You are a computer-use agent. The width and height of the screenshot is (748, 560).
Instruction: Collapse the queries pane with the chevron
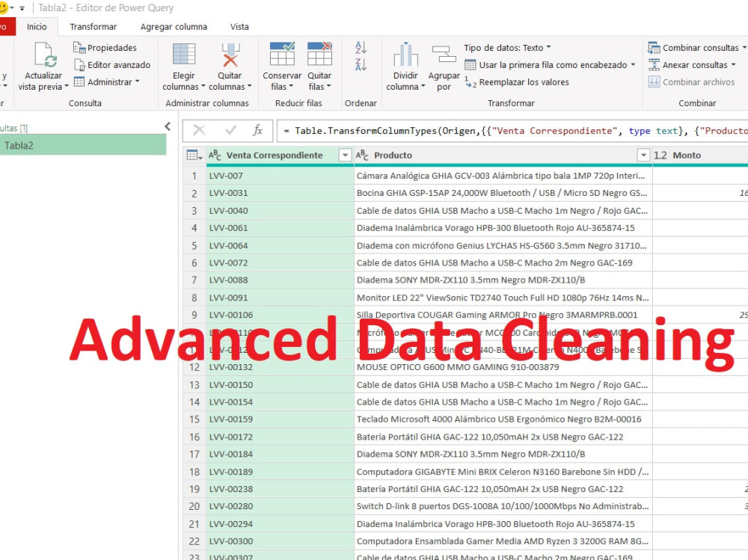point(168,126)
